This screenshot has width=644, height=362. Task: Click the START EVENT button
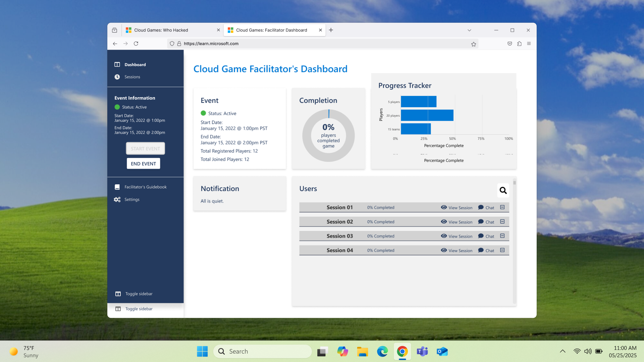(145, 148)
